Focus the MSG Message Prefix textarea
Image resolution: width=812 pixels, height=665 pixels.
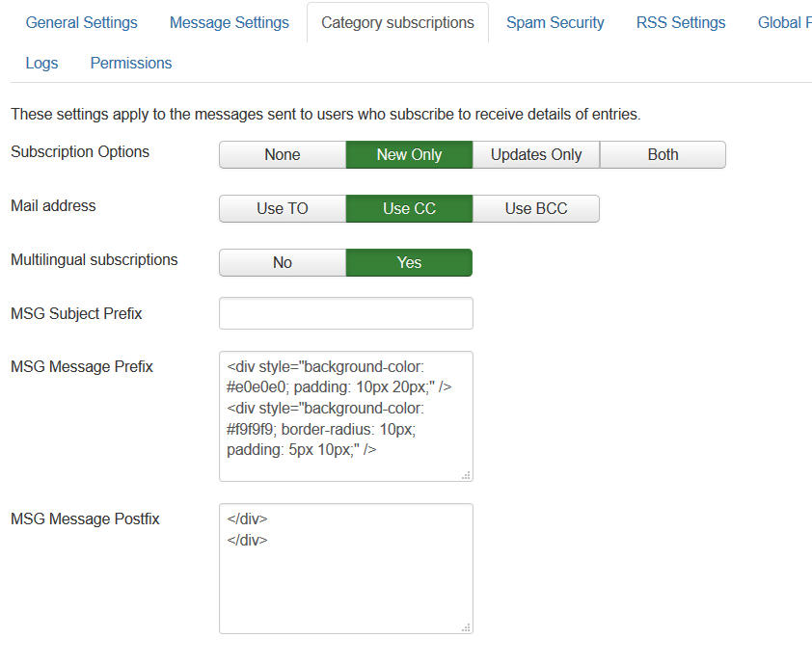345,415
